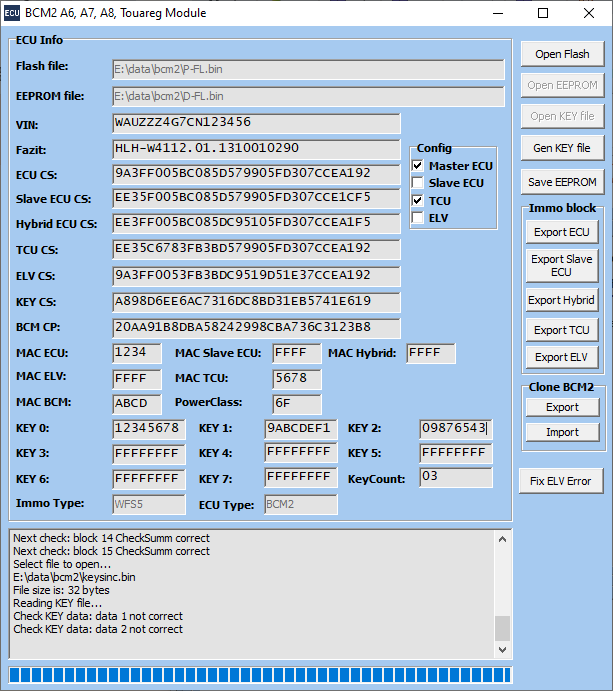Viewport: 613px width, 691px height.
Task: Check the Master ECU checkbox
Action: pos(419,166)
